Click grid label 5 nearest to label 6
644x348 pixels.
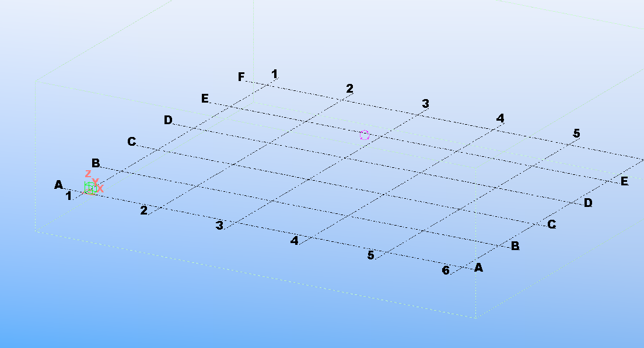tap(370, 255)
